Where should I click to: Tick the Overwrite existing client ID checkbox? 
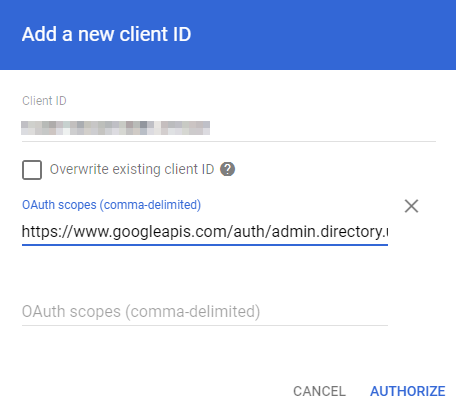pos(32,170)
